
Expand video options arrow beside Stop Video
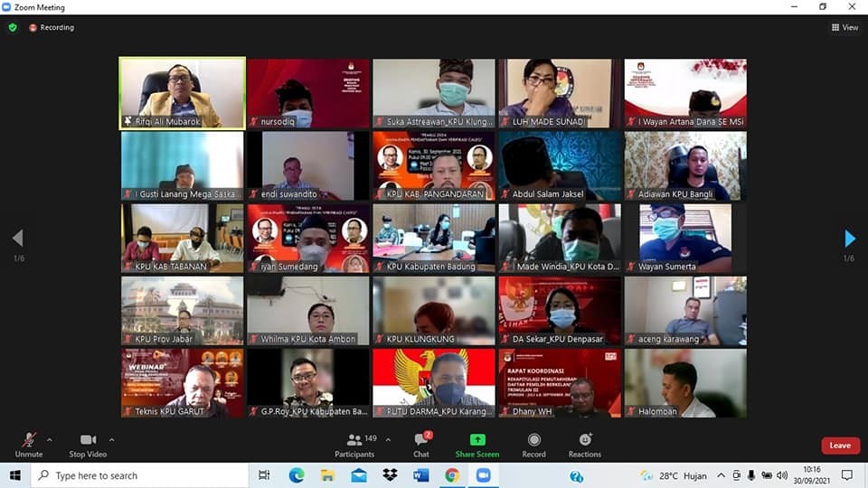click(x=112, y=440)
